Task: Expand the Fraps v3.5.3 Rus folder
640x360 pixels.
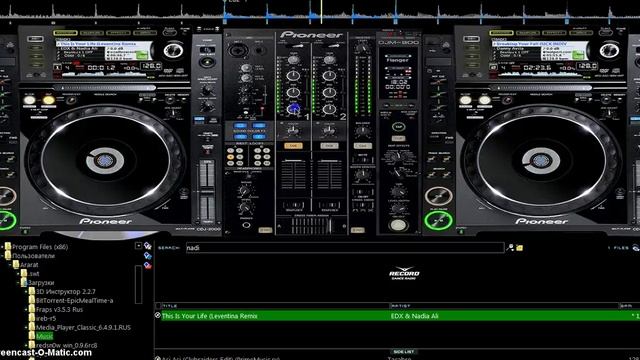Action: (26, 309)
